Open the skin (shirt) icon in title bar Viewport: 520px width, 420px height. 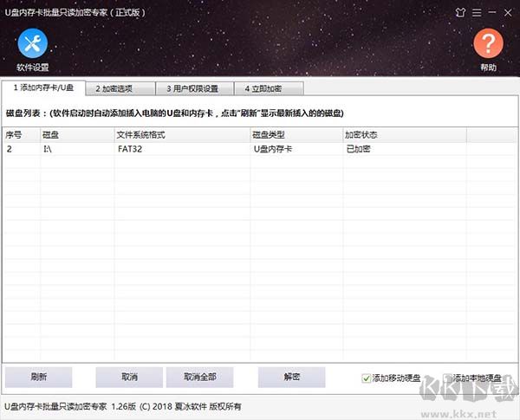pyautogui.click(x=460, y=13)
